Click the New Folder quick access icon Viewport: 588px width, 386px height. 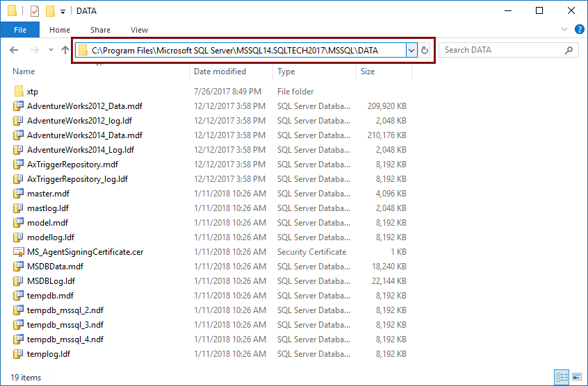pos(50,11)
